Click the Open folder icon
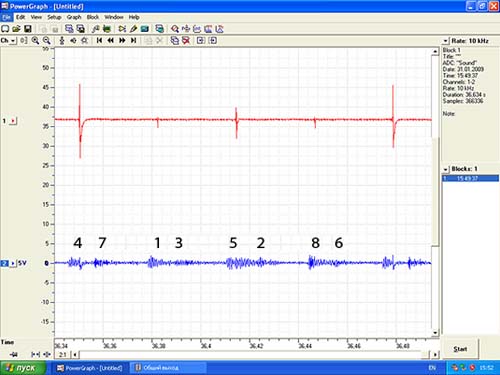 [16, 29]
